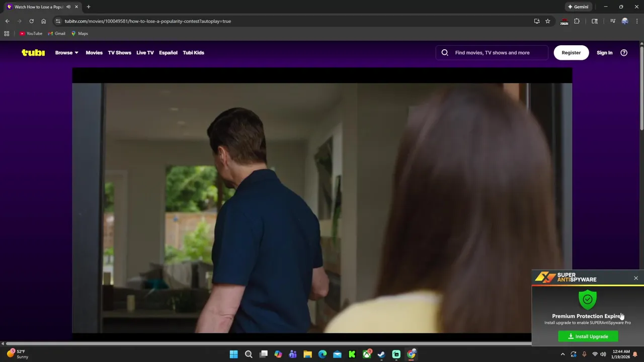This screenshot has height=362, width=644.
Task: Click the address bar URL
Action: tap(148, 21)
